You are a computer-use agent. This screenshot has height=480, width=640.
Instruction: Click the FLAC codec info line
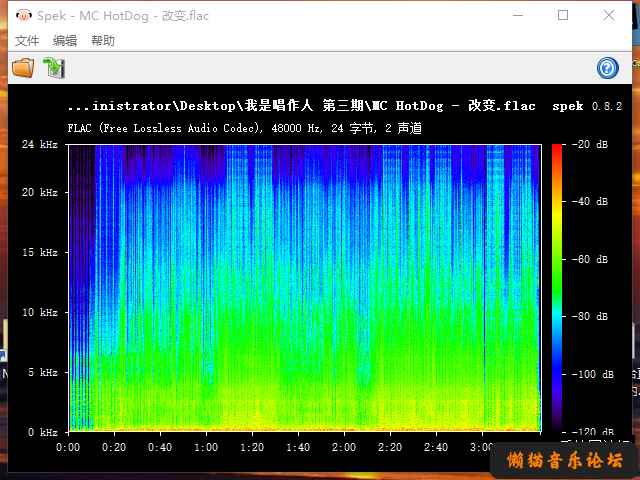[245, 128]
